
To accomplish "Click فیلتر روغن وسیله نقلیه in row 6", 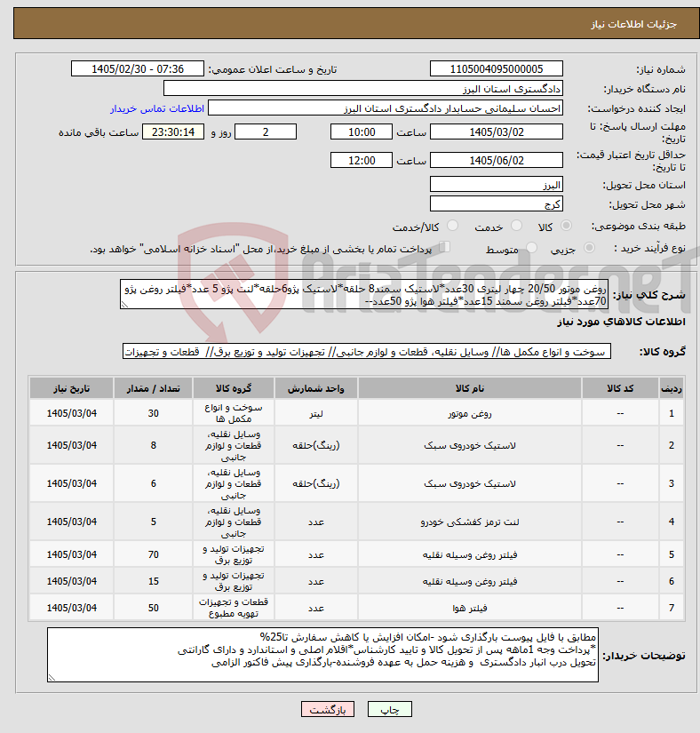I will click(x=470, y=582).
